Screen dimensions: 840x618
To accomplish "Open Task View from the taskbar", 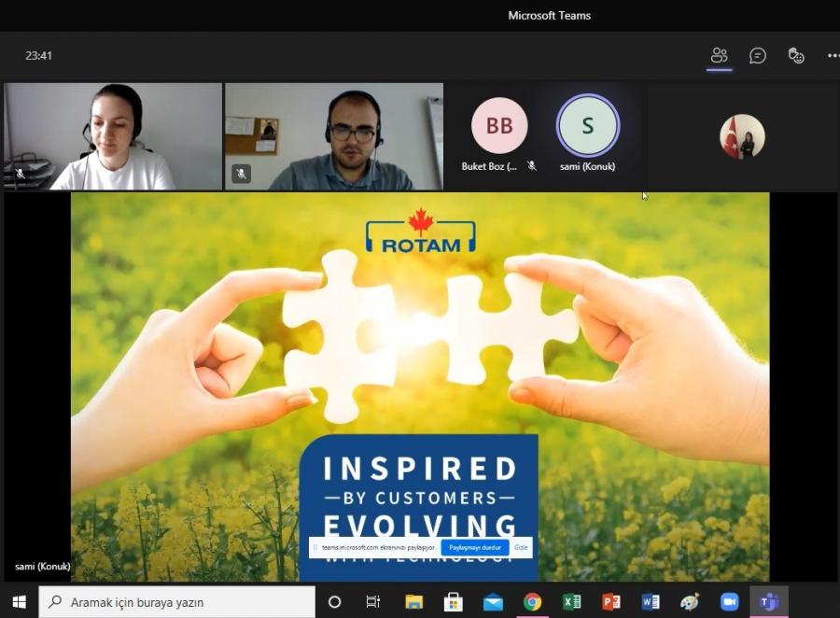I will tap(373, 602).
